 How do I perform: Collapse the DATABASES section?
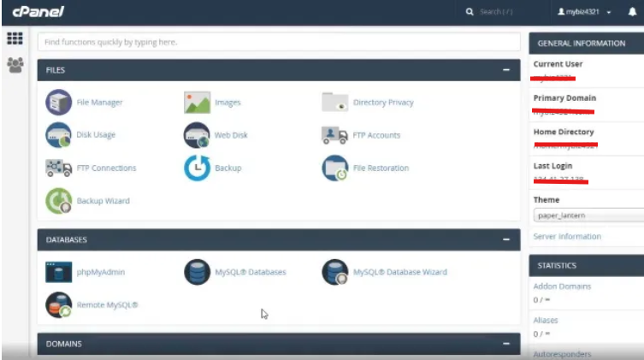[506, 239]
